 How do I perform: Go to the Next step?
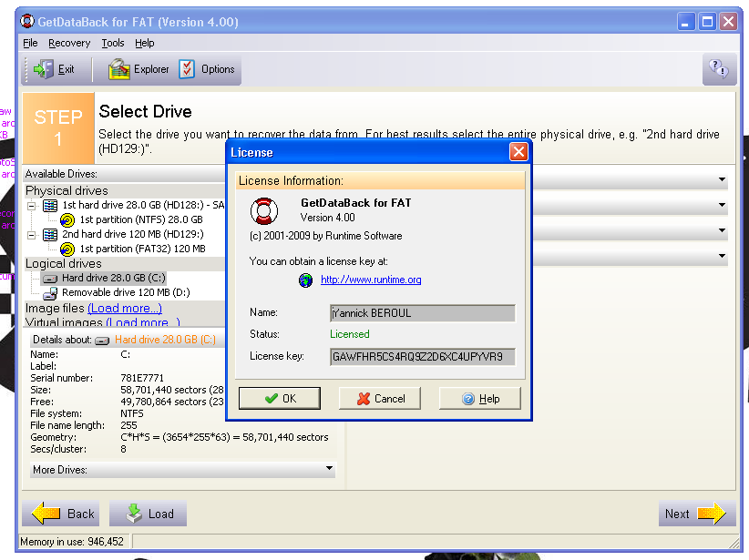point(696,514)
